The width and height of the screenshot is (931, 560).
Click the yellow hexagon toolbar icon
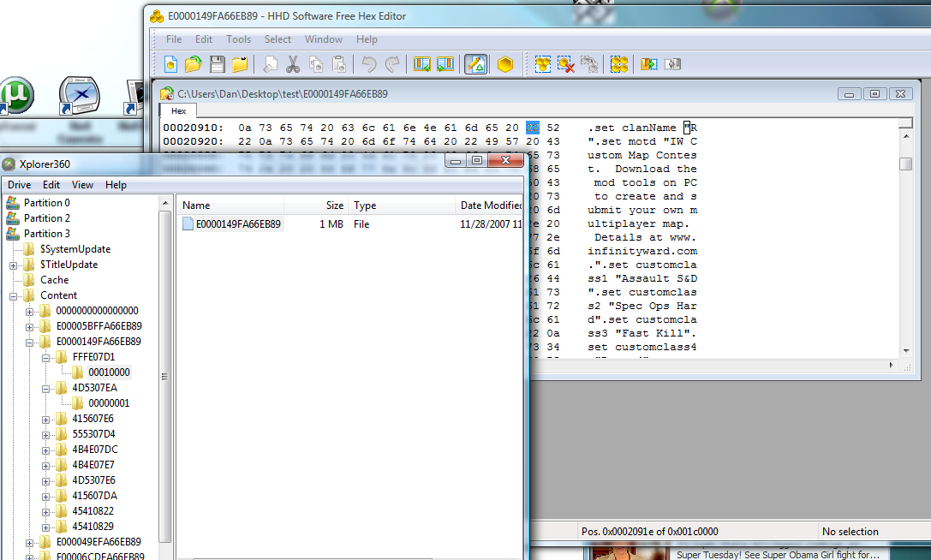coord(505,64)
